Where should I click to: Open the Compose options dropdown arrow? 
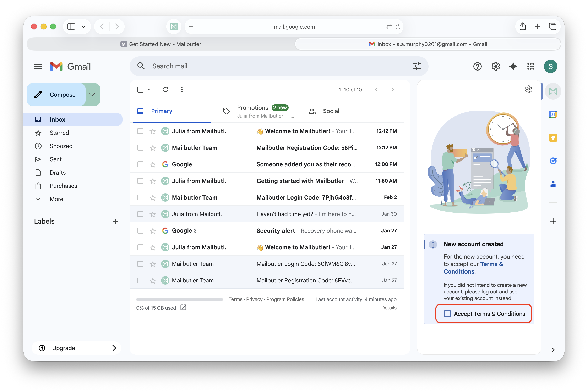coord(92,95)
